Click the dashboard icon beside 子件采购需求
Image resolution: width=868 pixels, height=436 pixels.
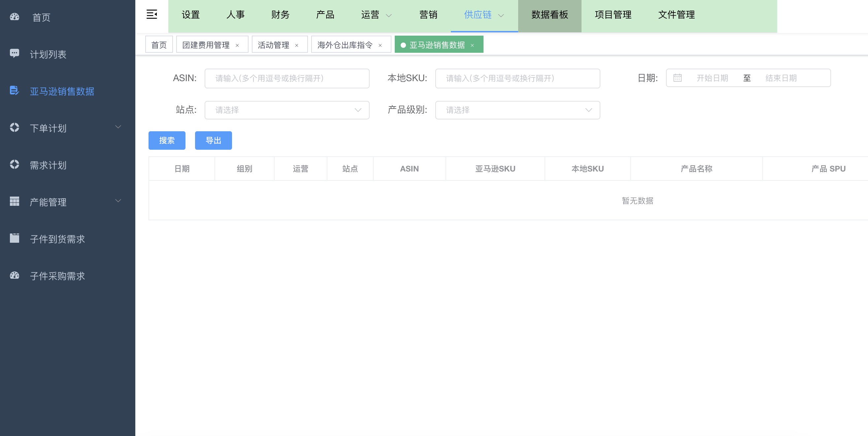click(x=15, y=275)
